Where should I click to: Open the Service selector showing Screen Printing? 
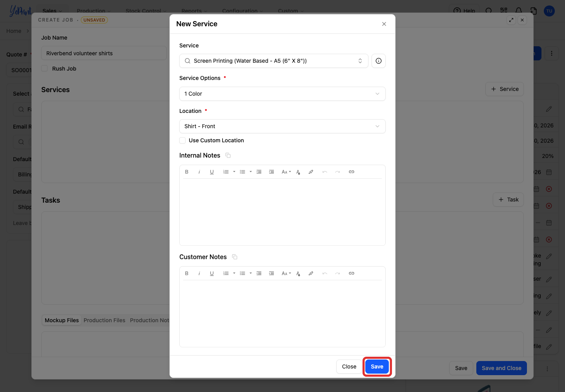point(274,61)
